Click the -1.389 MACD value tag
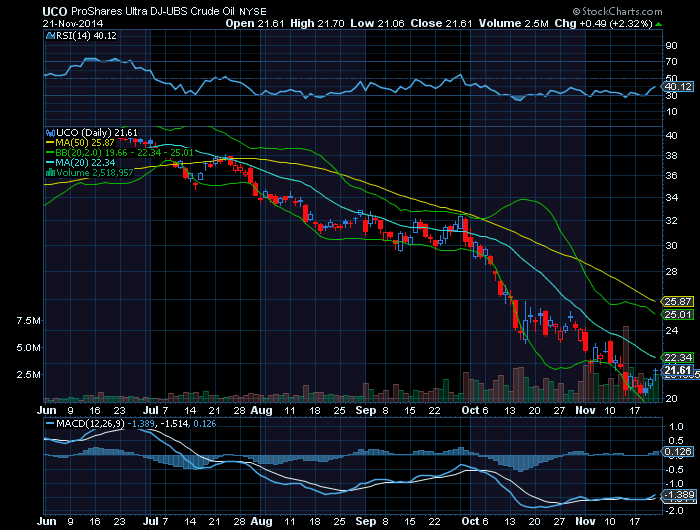700x530 pixels. (x=679, y=494)
